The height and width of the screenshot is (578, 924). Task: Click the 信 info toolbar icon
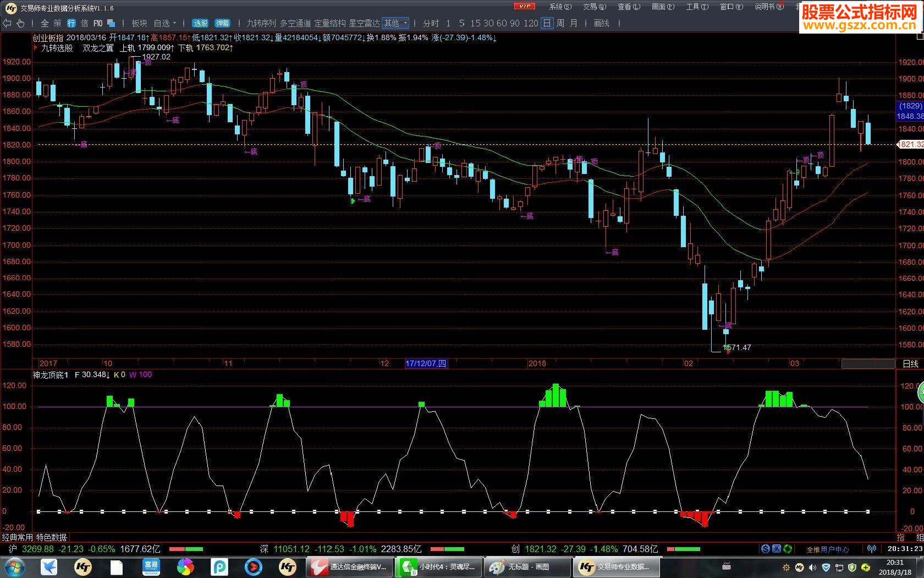tap(84, 23)
